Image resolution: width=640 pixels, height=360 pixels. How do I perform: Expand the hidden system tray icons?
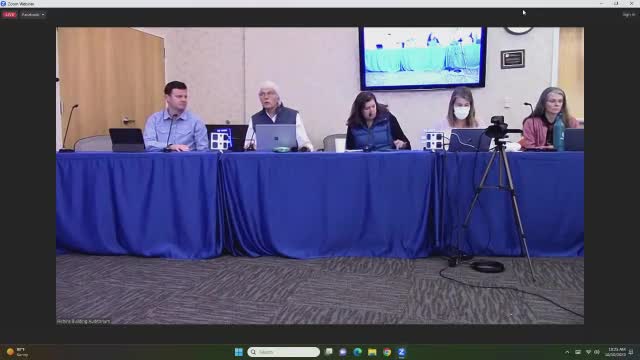click(x=567, y=352)
